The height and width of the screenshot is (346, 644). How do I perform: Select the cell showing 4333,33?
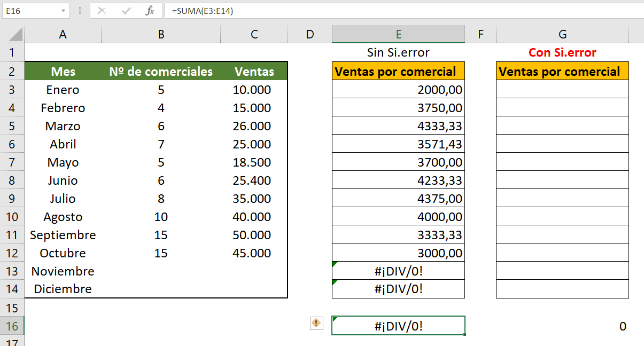pos(398,125)
